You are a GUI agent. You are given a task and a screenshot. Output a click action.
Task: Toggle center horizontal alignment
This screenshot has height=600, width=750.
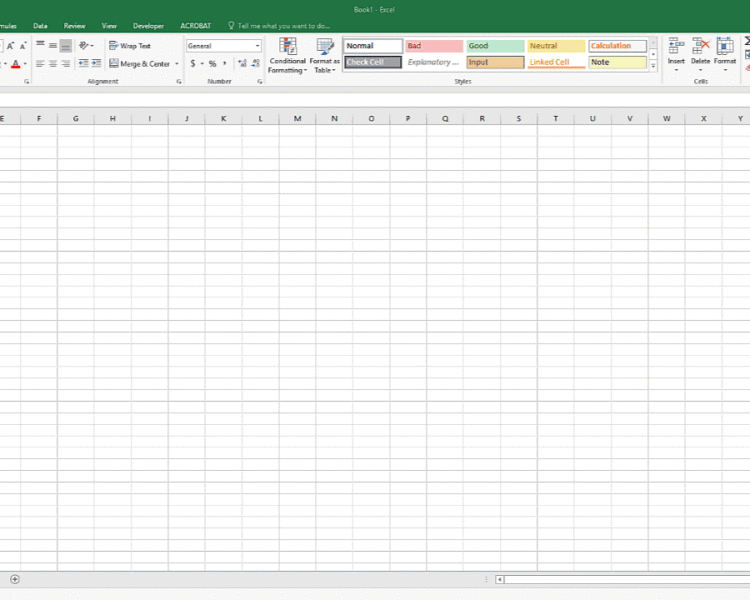tap(53, 64)
